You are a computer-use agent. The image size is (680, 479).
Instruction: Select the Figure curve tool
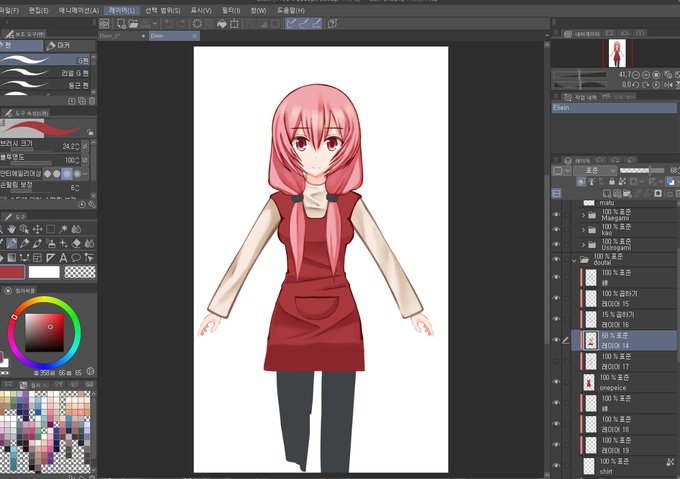tap(25, 258)
